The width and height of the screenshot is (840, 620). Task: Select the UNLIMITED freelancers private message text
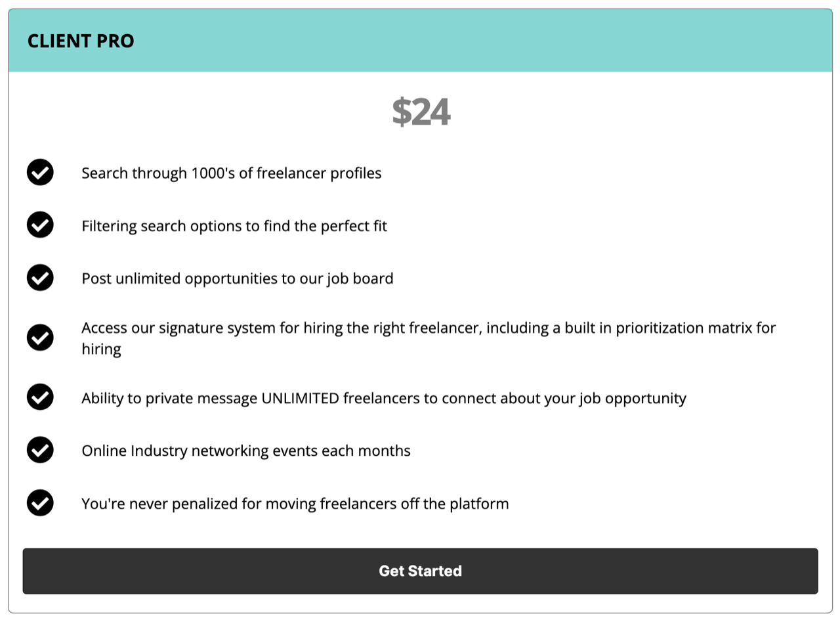384,399
